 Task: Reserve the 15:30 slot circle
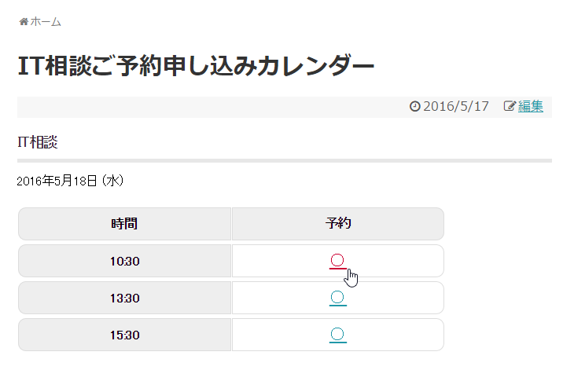338,335
